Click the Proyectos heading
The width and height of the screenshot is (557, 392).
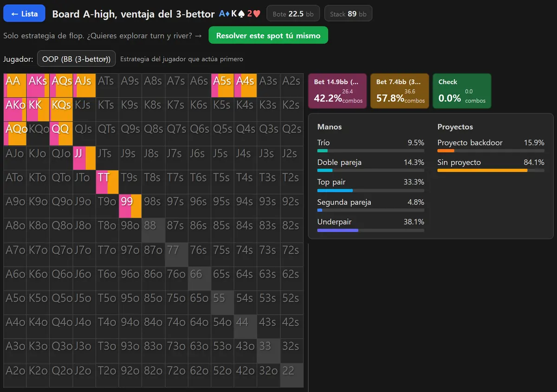pyautogui.click(x=455, y=127)
